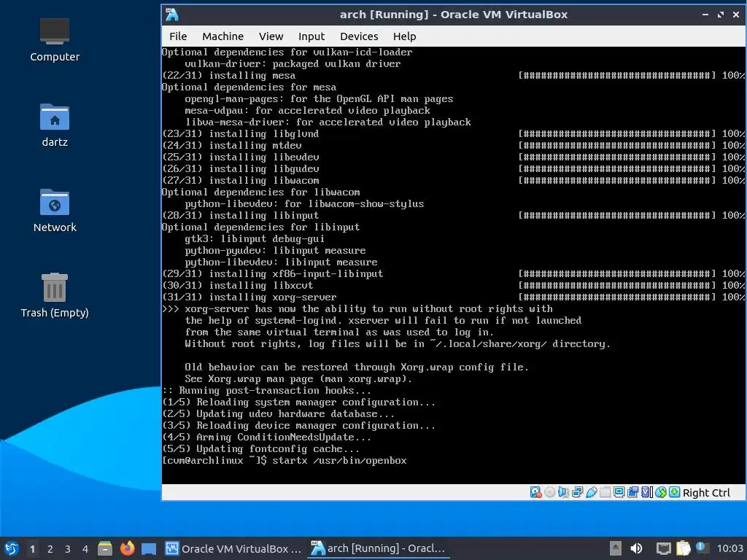The width and height of the screenshot is (747, 560).
Task: Click the '(22/31) installing mesa' line
Action: [x=228, y=75]
